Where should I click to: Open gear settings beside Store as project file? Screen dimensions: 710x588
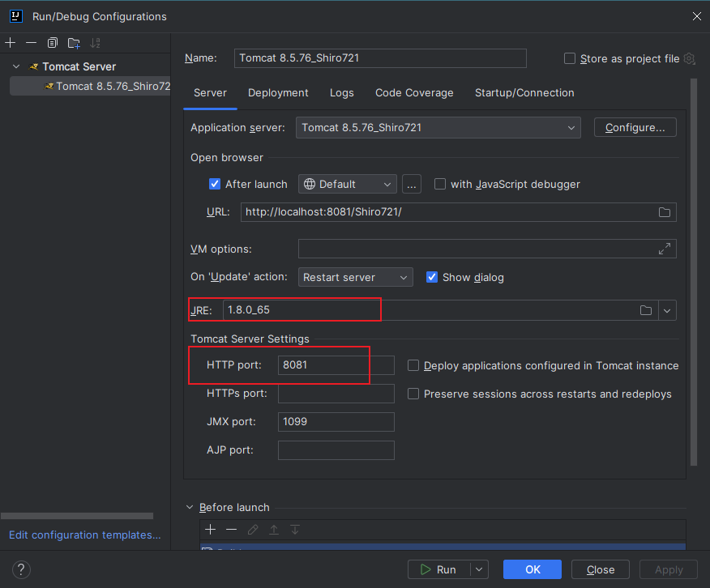(x=689, y=58)
